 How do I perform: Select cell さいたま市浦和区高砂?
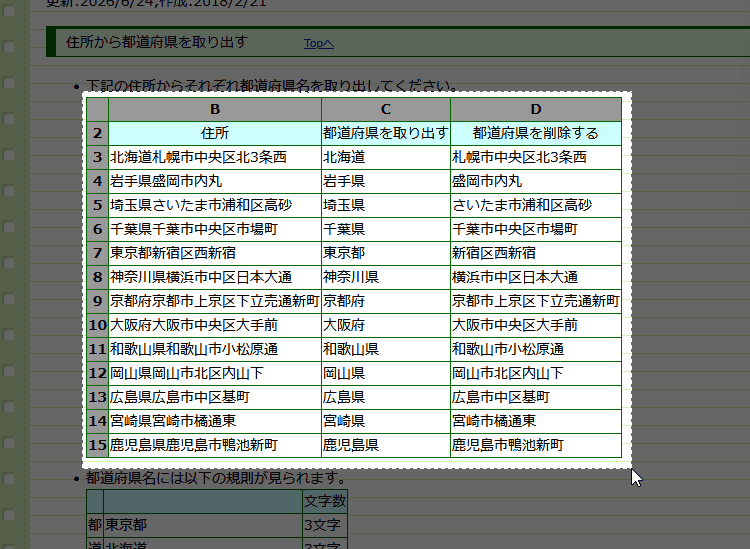(x=536, y=205)
